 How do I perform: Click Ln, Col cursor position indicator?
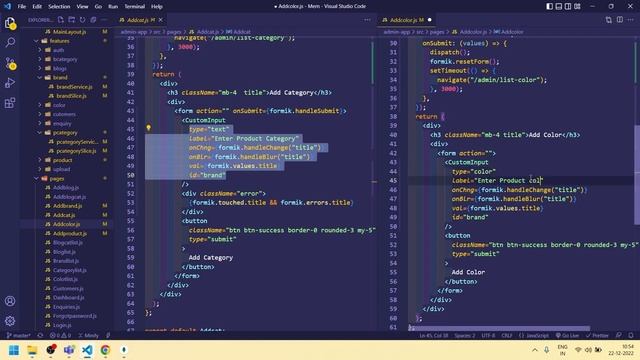click(x=434, y=336)
